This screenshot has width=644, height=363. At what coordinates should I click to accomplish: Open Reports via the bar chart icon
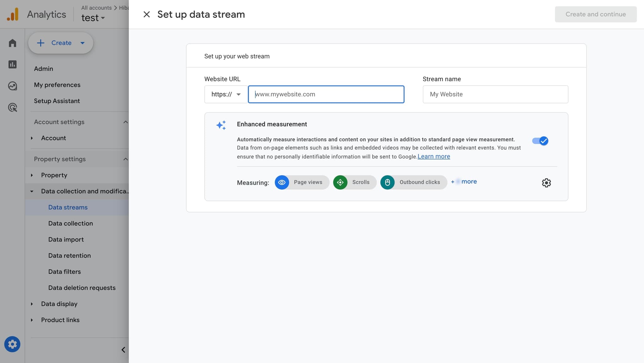coord(12,64)
